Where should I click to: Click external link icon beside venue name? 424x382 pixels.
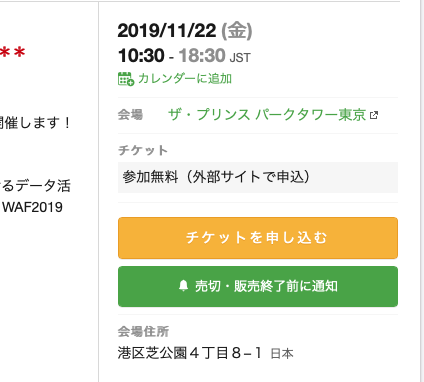tap(374, 115)
